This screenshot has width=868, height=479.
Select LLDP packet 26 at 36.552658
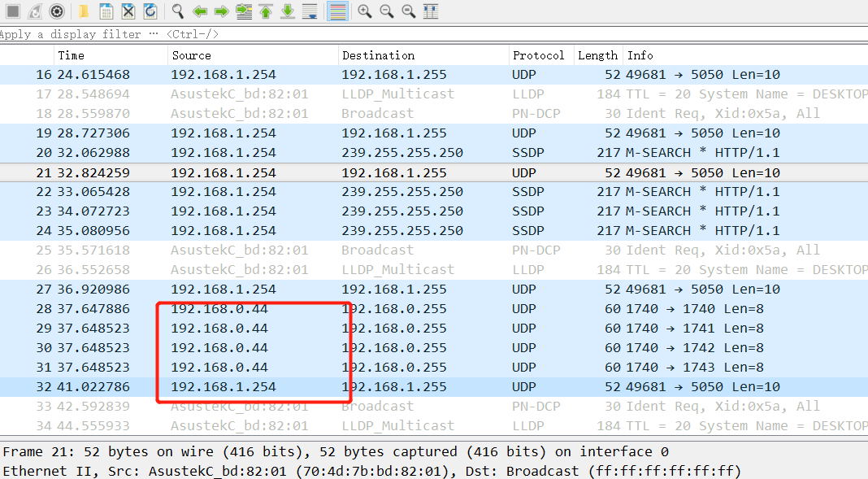434,270
